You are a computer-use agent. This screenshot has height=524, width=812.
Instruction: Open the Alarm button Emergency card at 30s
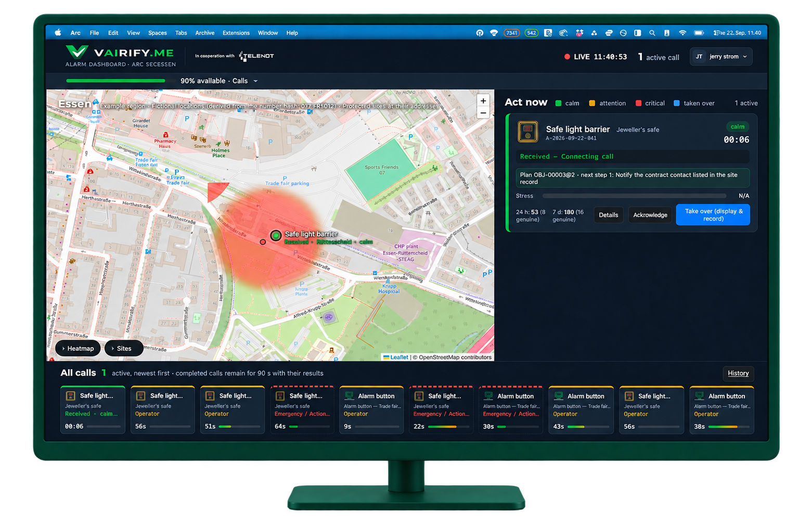coord(511,410)
